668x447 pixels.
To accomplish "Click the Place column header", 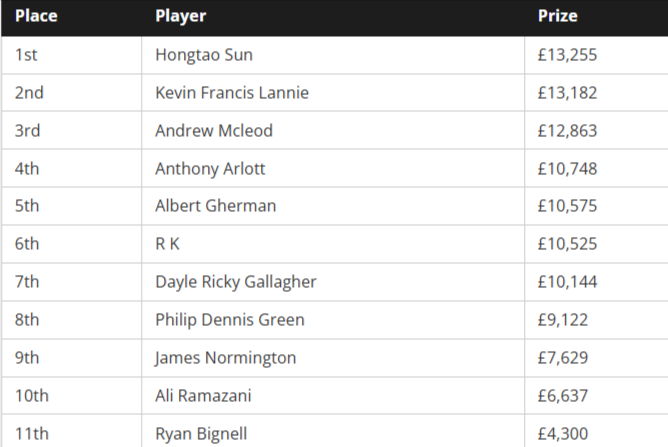I will click(x=36, y=16).
